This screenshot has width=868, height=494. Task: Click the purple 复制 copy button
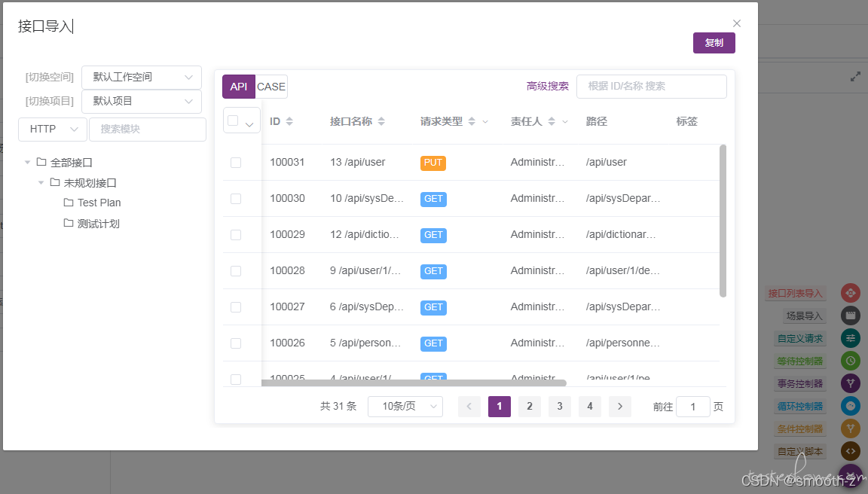(x=714, y=43)
